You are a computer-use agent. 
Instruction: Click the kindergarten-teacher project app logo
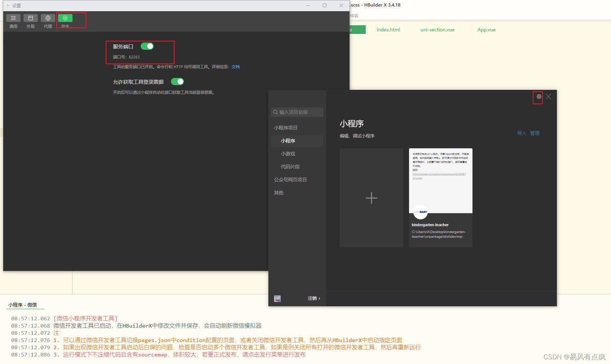[421, 212]
